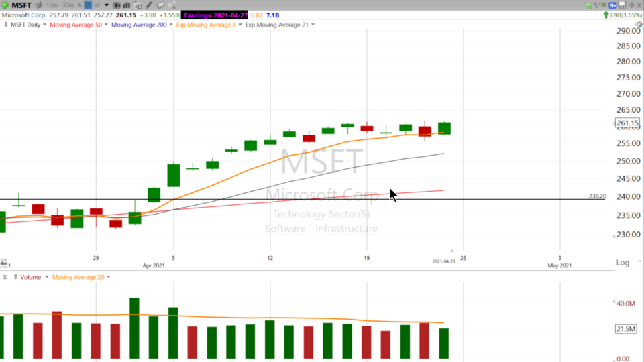The height and width of the screenshot is (362, 644).
Task: Click the green up arrow net change indicator
Action: [606, 15]
